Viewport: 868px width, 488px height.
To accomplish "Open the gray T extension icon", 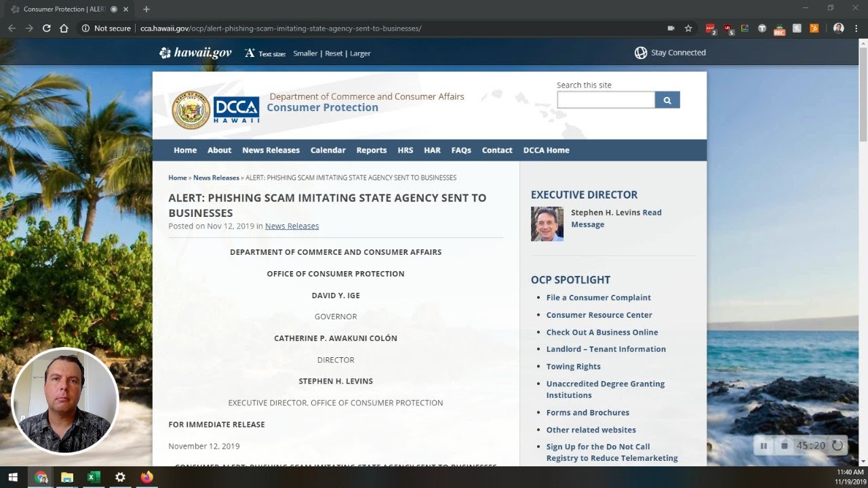I will [762, 28].
